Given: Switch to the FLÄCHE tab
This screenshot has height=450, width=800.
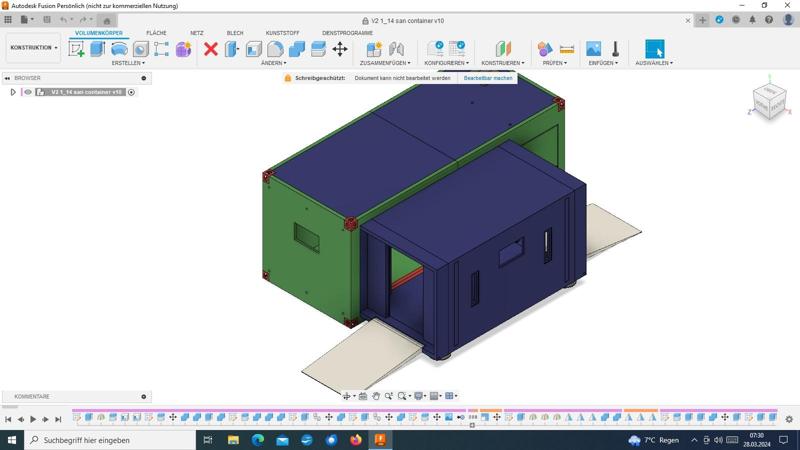Looking at the screenshot, I should (x=156, y=33).
